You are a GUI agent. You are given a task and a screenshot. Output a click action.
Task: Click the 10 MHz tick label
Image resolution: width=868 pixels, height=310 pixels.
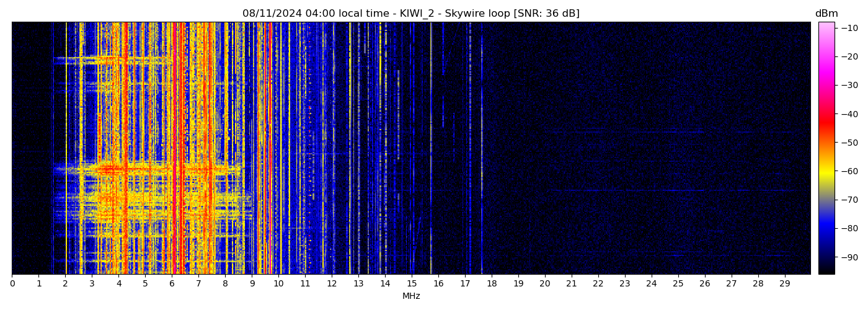pos(278,284)
